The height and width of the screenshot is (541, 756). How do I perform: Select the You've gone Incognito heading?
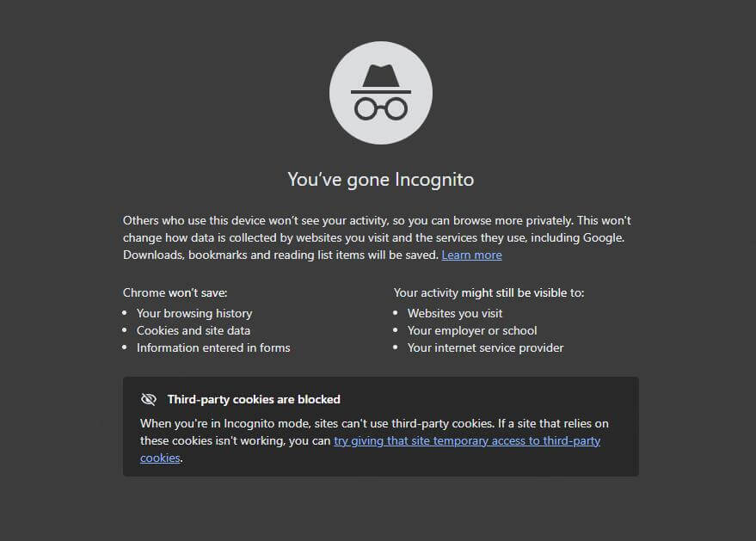(379, 179)
